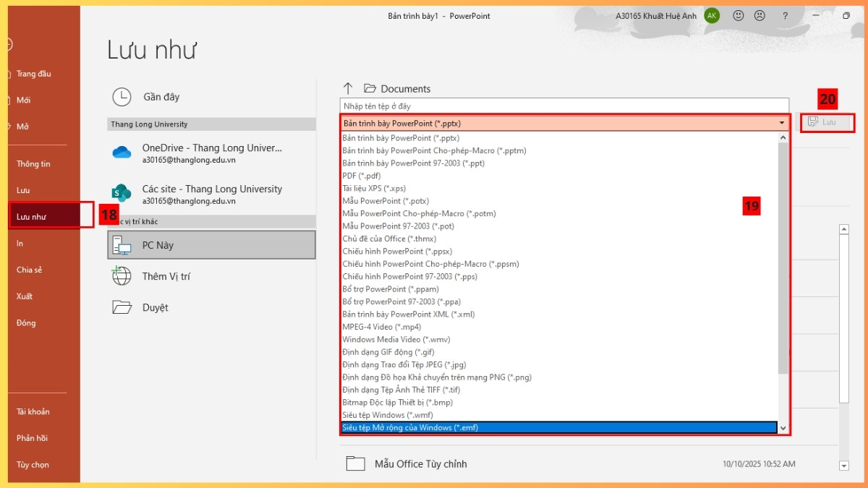Image resolution: width=868 pixels, height=488 pixels.
Task: Choose MPEG-4 Video (*.mp4) format
Action: [x=558, y=327]
